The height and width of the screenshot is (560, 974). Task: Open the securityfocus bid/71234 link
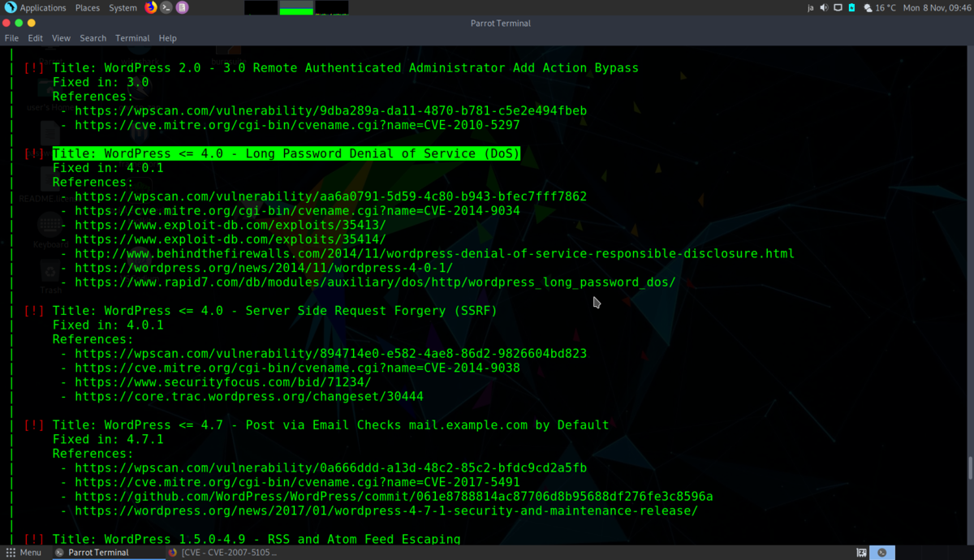click(223, 382)
